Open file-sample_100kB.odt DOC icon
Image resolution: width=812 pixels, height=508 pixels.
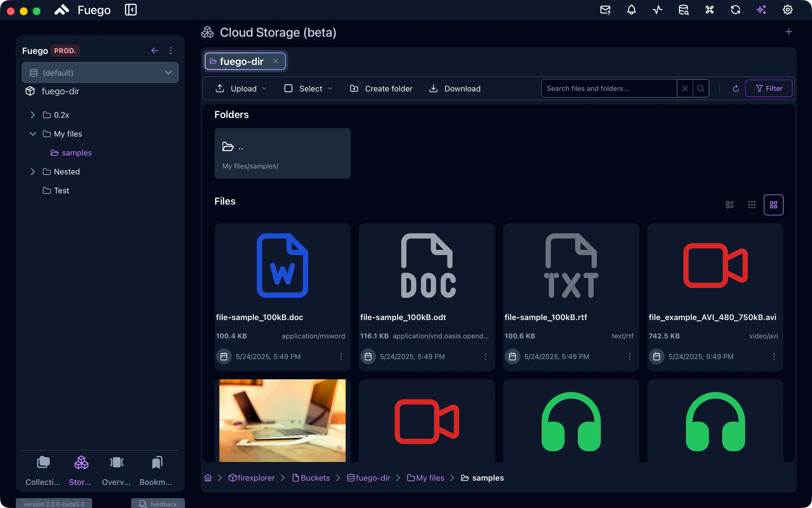pyautogui.click(x=428, y=265)
